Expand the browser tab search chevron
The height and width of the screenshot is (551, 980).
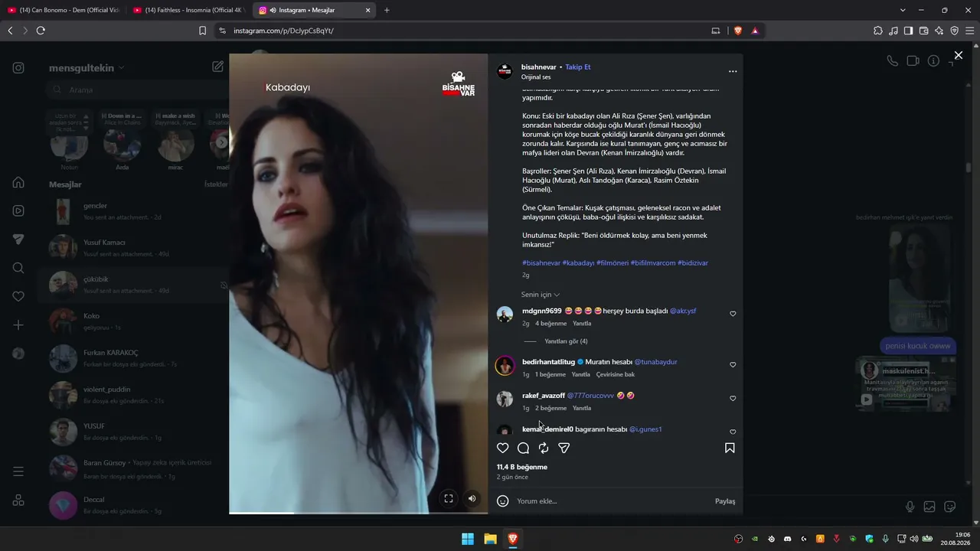tap(903, 10)
